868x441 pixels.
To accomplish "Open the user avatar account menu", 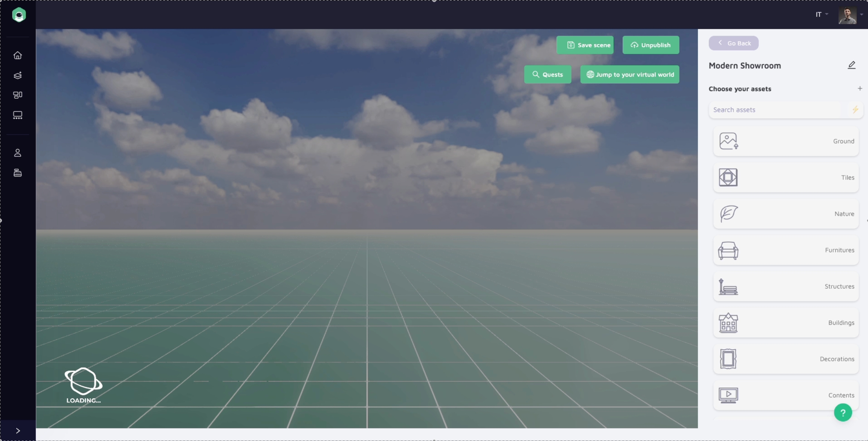I will tap(848, 15).
